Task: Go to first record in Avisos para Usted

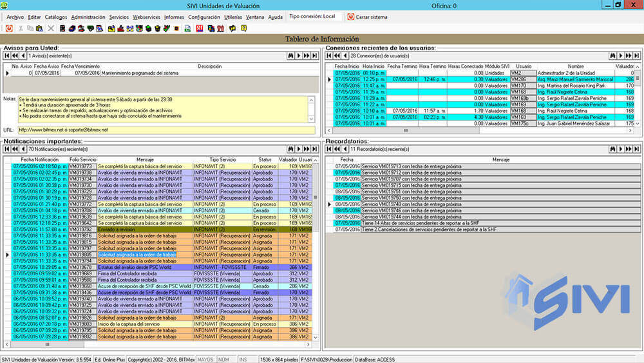Action: point(7,56)
